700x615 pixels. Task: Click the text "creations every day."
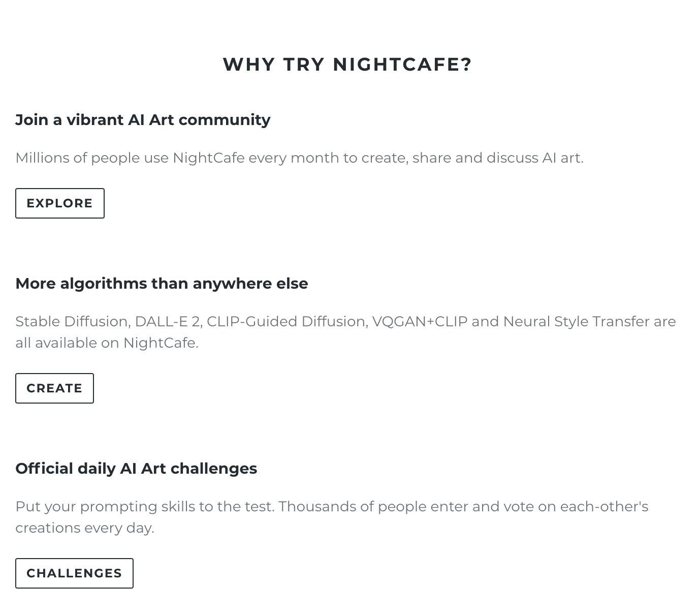84,528
